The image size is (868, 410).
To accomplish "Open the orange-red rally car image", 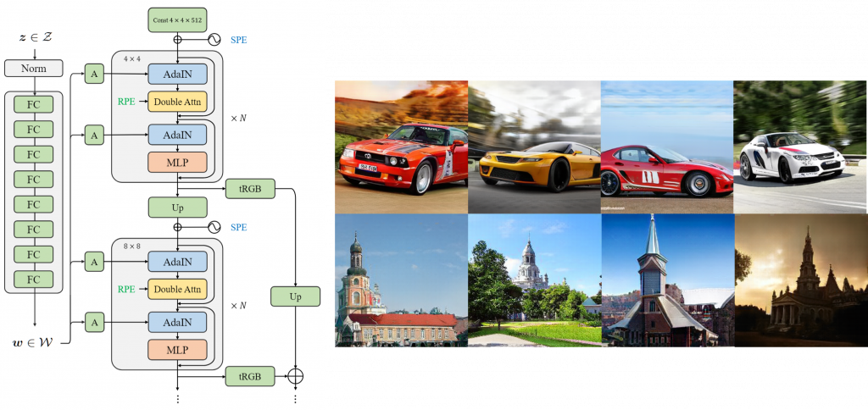I will click(x=401, y=147).
